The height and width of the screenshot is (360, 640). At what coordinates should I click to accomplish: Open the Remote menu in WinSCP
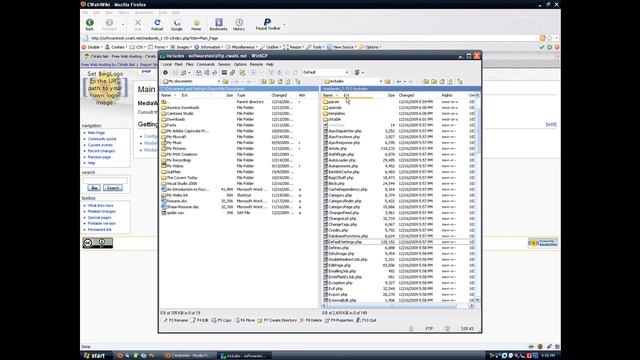pyautogui.click(x=256, y=64)
